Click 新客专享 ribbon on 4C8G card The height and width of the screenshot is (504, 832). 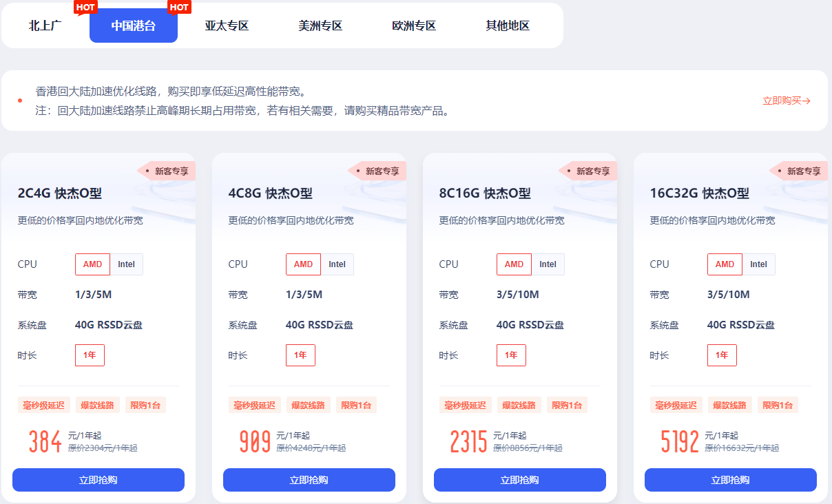[x=377, y=171]
